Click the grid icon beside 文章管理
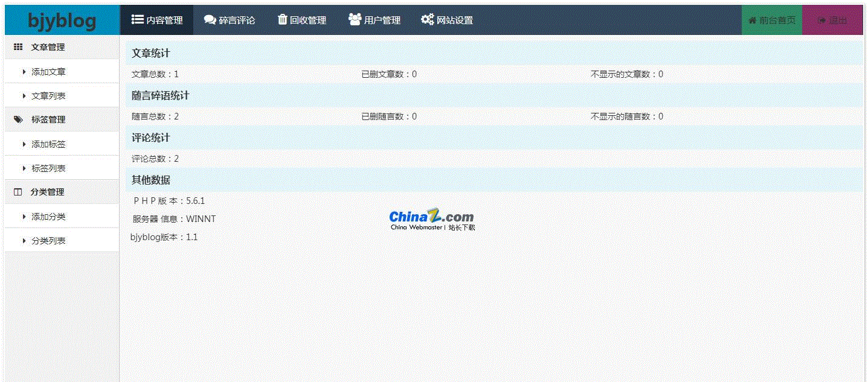 (x=18, y=47)
